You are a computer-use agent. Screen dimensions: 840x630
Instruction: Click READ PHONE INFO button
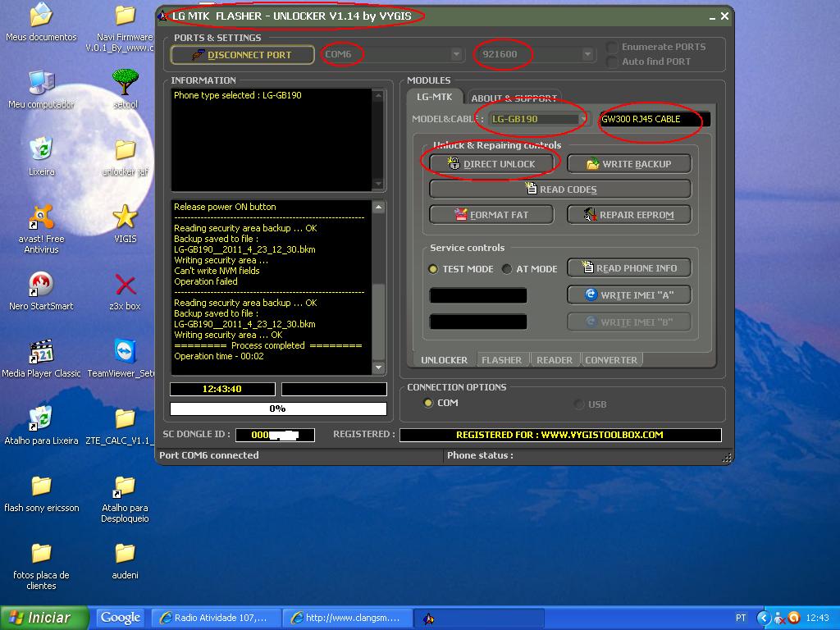(x=629, y=268)
